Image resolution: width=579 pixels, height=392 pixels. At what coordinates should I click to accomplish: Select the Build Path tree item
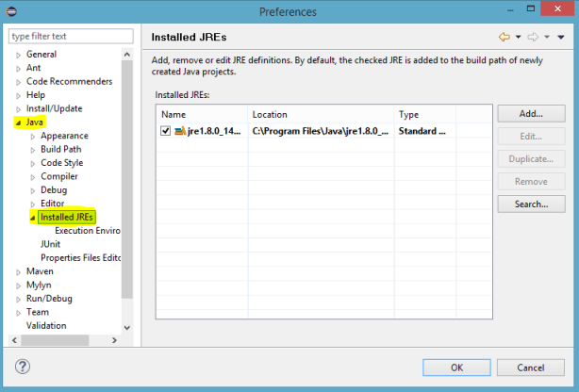[x=60, y=149]
